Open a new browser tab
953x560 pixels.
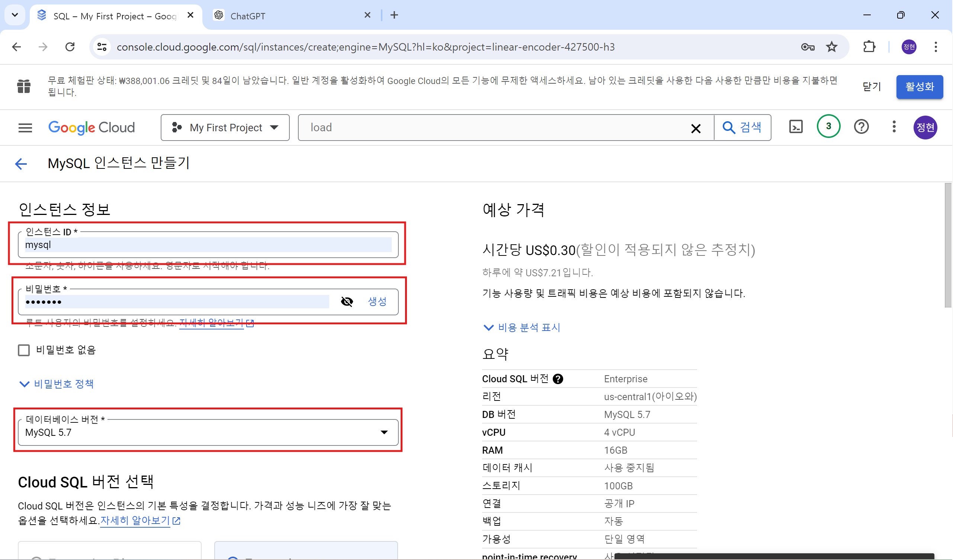point(394,15)
